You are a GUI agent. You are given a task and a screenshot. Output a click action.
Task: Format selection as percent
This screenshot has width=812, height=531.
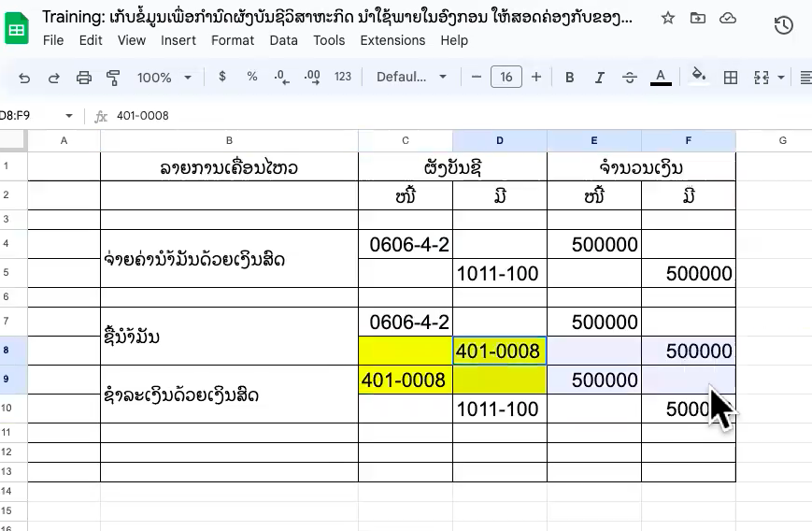coord(252,77)
